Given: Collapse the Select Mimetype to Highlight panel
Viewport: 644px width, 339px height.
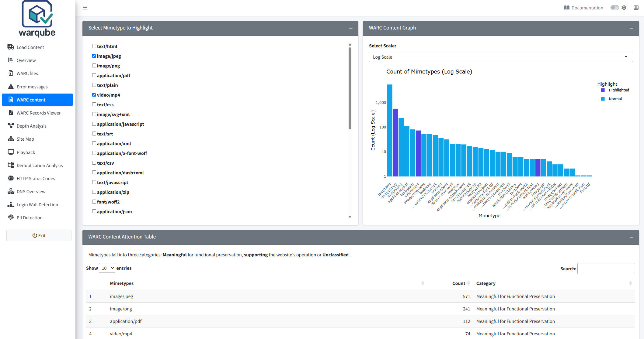Looking at the screenshot, I should coord(351,28).
